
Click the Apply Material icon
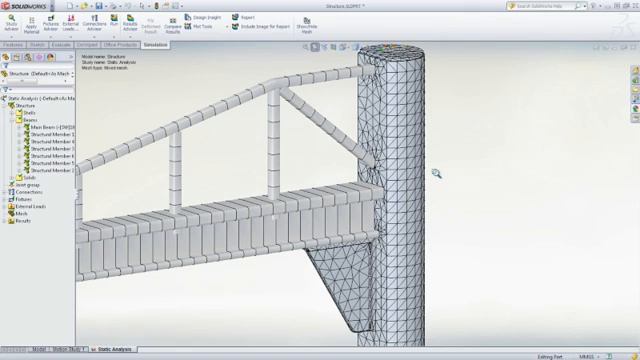coord(31,25)
